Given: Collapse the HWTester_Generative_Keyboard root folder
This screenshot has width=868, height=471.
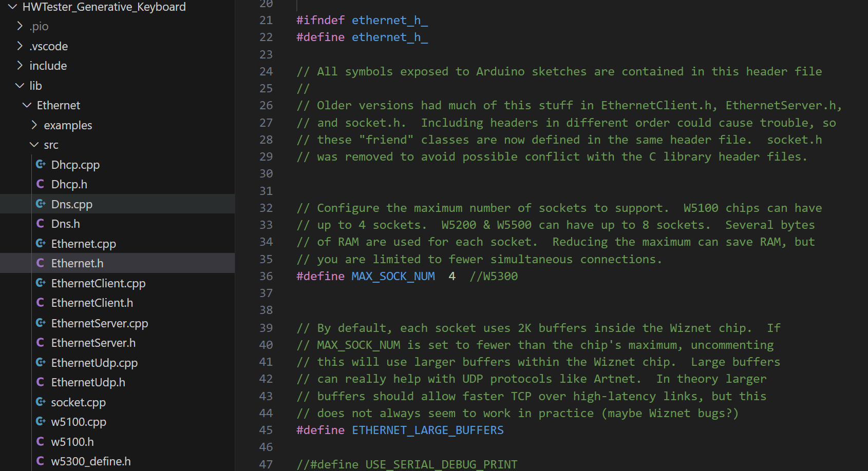Looking at the screenshot, I should 13,7.
